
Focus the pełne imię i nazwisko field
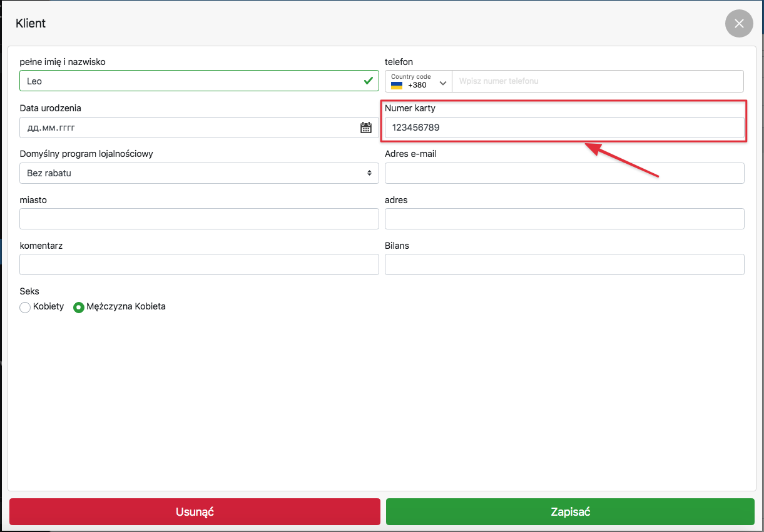(x=188, y=81)
